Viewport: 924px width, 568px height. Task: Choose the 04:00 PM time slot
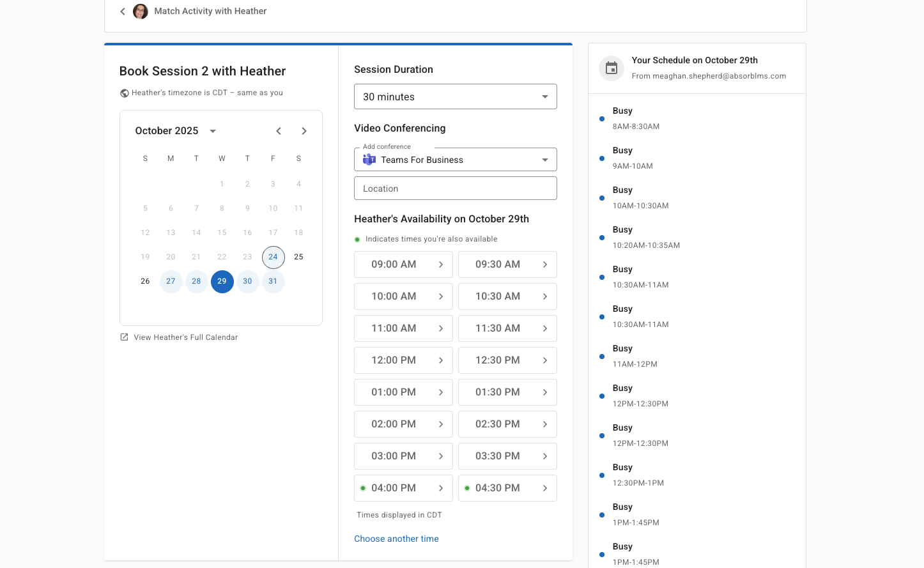(x=403, y=488)
